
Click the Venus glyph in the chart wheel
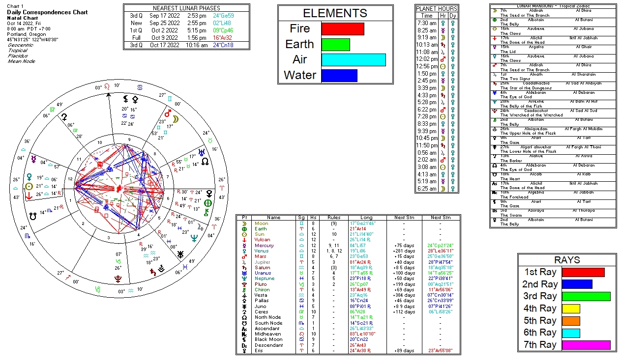[30, 176]
